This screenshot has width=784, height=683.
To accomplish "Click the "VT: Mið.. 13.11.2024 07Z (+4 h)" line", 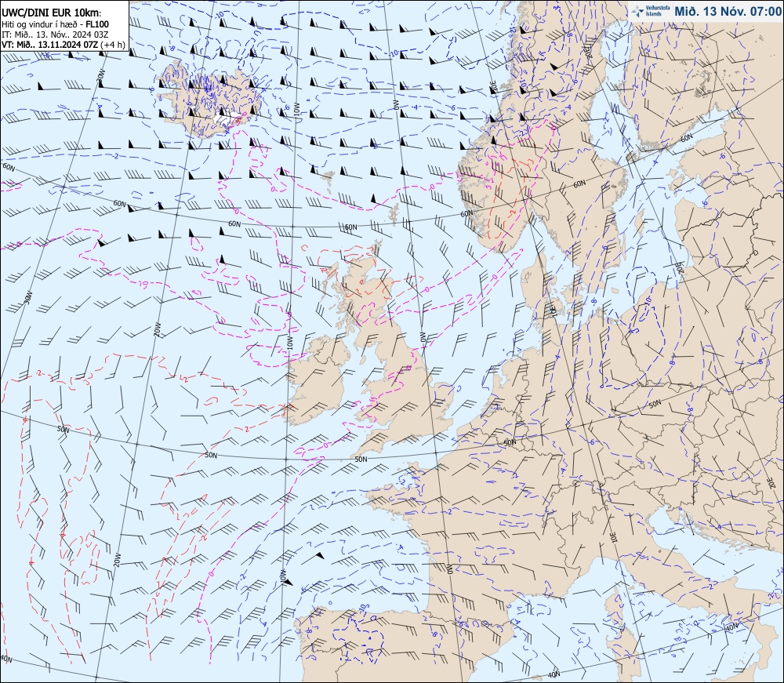I will tap(64, 45).
